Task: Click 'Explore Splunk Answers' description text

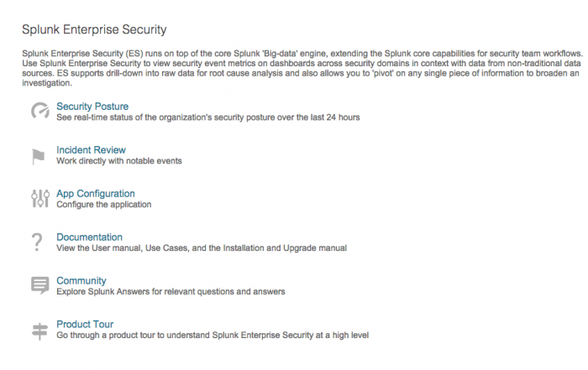Action: tap(171, 292)
